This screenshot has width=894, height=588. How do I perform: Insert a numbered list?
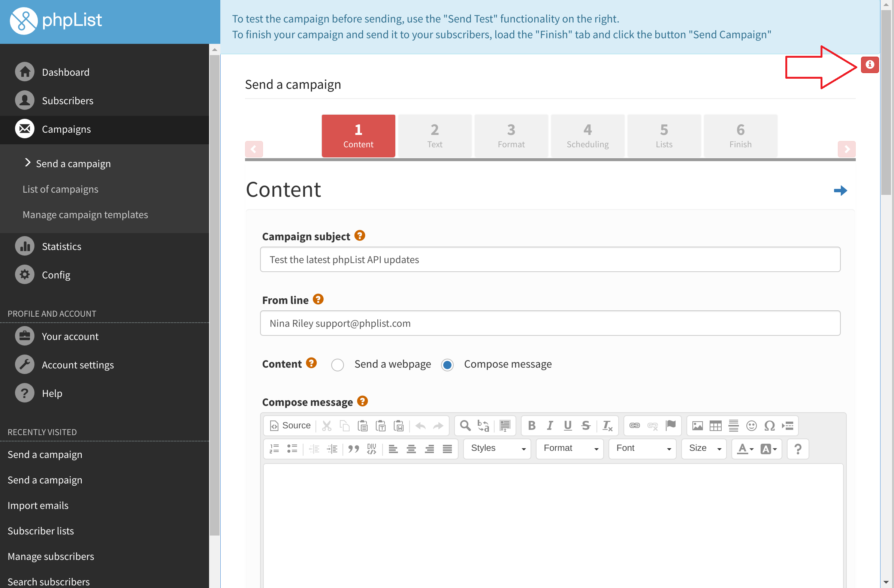pyautogui.click(x=274, y=449)
